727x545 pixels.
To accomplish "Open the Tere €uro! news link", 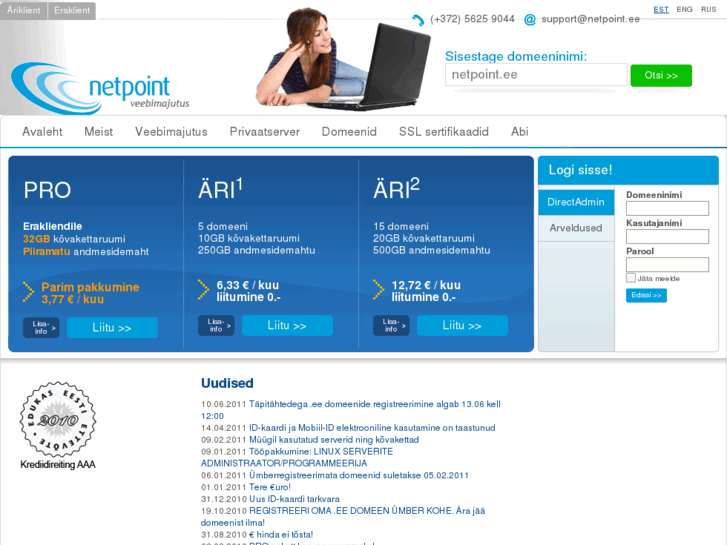I will tap(270, 487).
